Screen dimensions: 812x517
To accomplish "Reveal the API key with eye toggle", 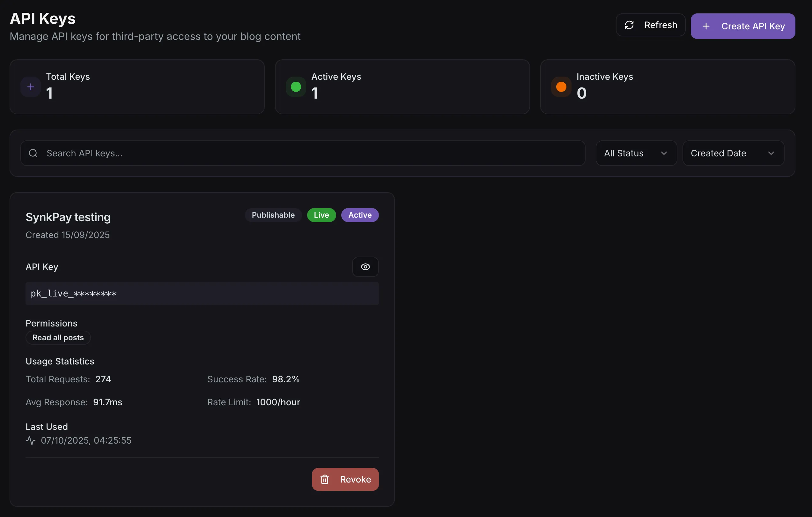I will click(x=365, y=267).
